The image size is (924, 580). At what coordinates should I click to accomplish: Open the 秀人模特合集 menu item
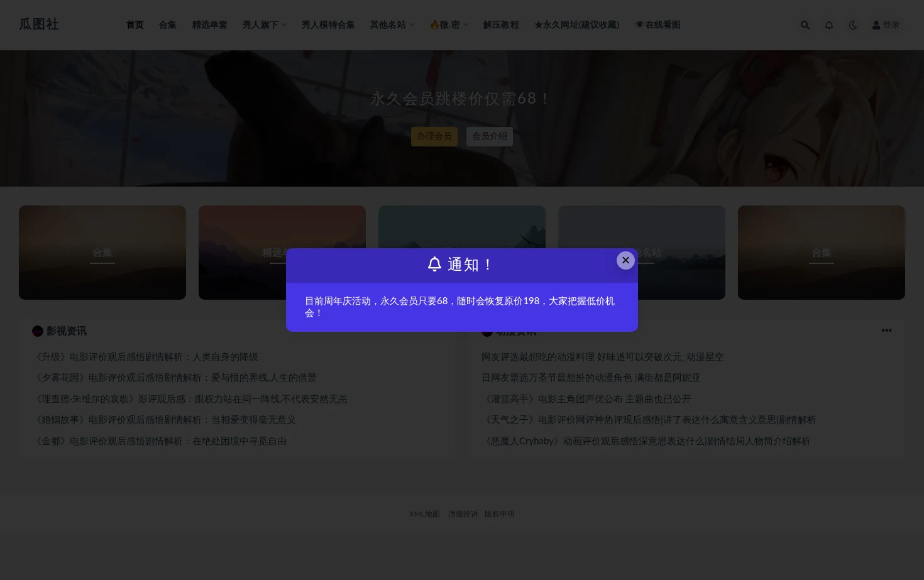click(x=328, y=25)
